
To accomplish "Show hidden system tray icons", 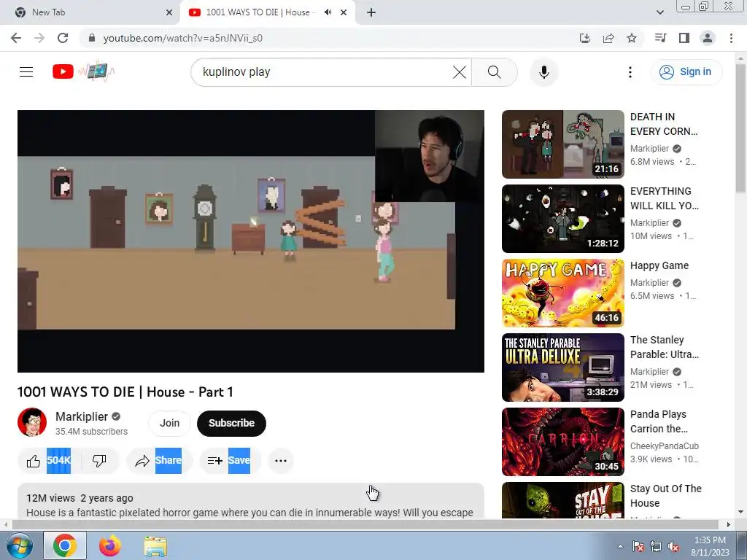I will point(620,546).
